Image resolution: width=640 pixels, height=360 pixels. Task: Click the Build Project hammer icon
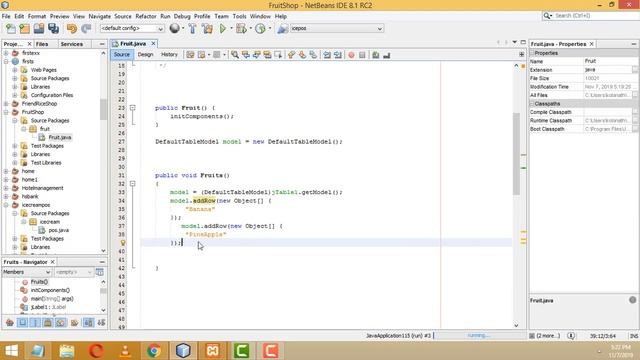(193, 29)
